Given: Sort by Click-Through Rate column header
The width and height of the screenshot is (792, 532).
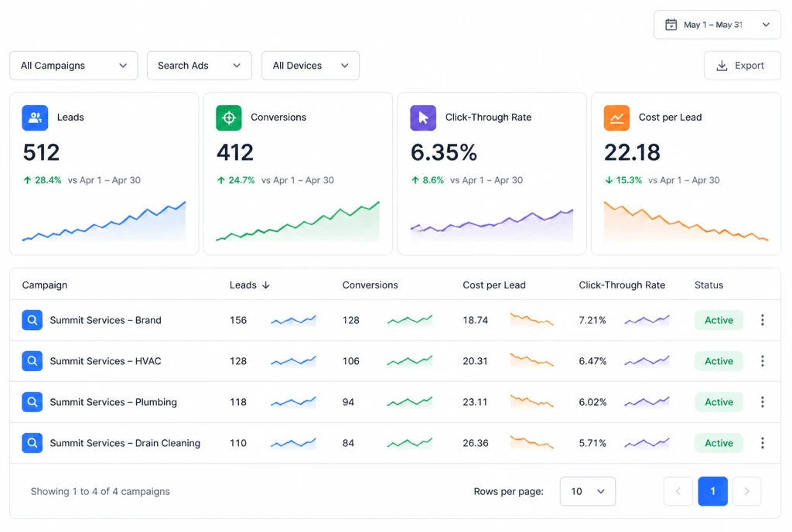Looking at the screenshot, I should coord(622,285).
